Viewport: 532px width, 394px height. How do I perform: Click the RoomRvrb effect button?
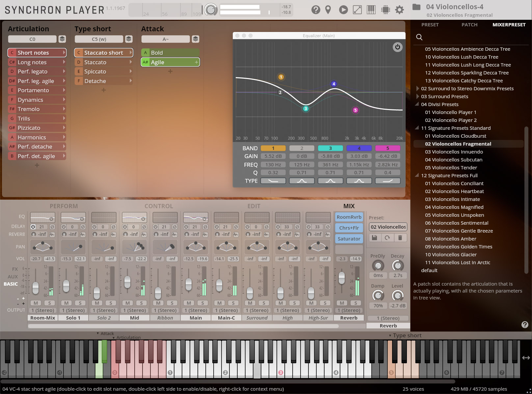click(349, 217)
